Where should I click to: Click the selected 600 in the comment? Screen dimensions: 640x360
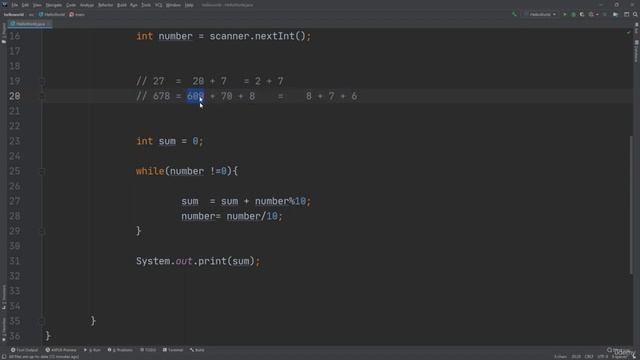click(196, 96)
